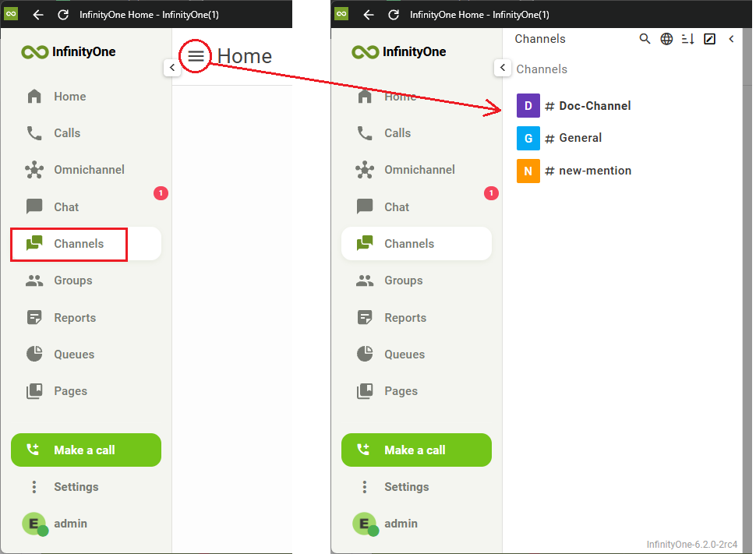Open Groups in the right window sidebar

[416, 281]
